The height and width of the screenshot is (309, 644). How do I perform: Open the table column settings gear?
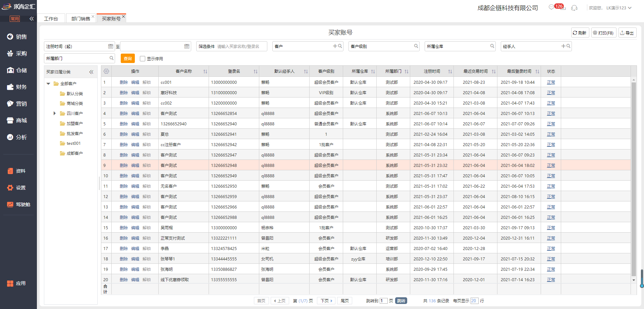point(106,71)
